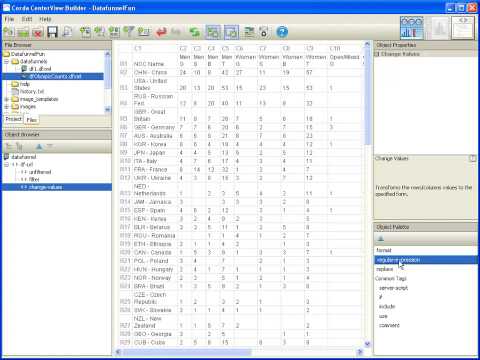The image size is (480, 360).
Task: Click the second highlighted layout toggle icon
Action: click(x=231, y=32)
